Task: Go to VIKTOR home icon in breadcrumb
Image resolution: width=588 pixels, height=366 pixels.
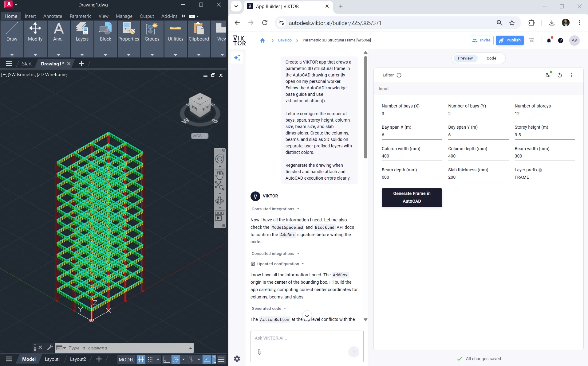Action: pyautogui.click(x=262, y=40)
